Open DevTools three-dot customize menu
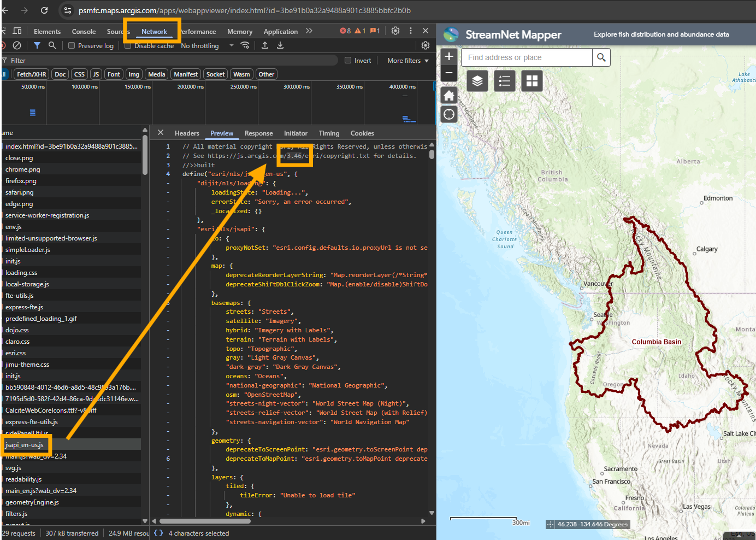 411,31
